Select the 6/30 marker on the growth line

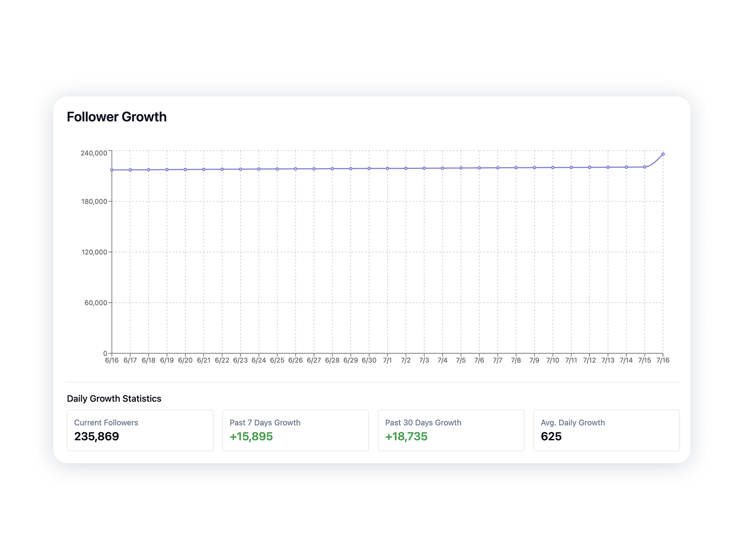[369, 168]
